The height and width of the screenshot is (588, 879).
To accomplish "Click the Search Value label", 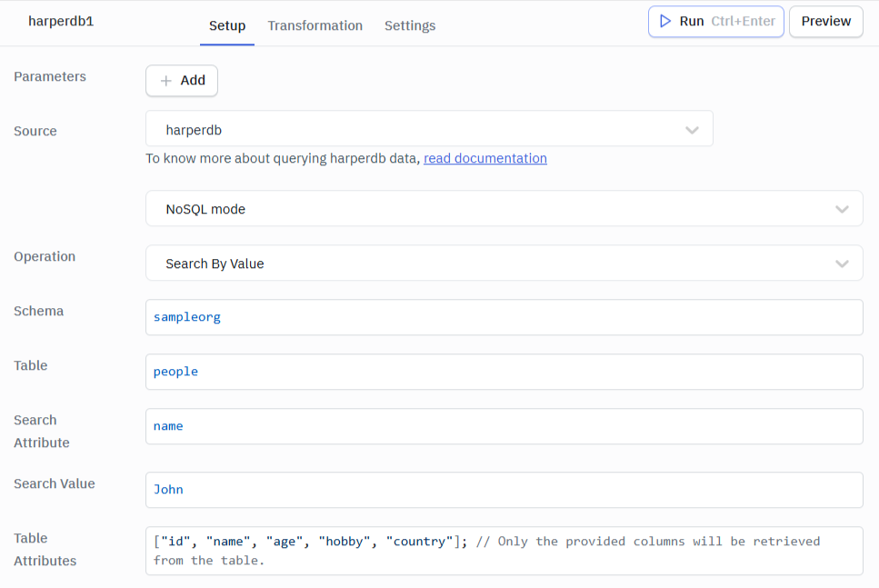I will [55, 483].
